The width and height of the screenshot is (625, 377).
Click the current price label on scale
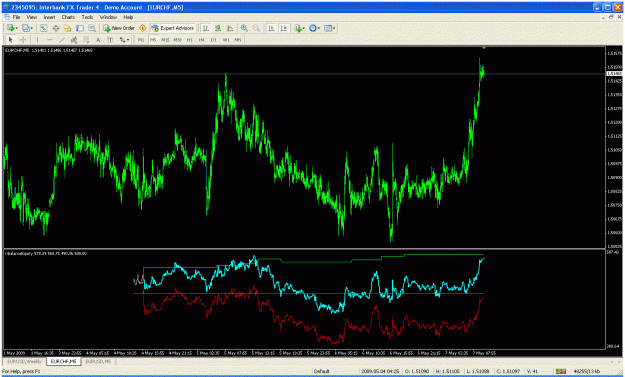pyautogui.click(x=614, y=74)
